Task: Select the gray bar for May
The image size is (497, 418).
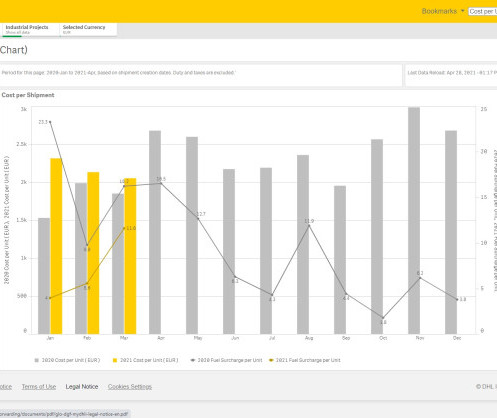Action: tap(192, 235)
